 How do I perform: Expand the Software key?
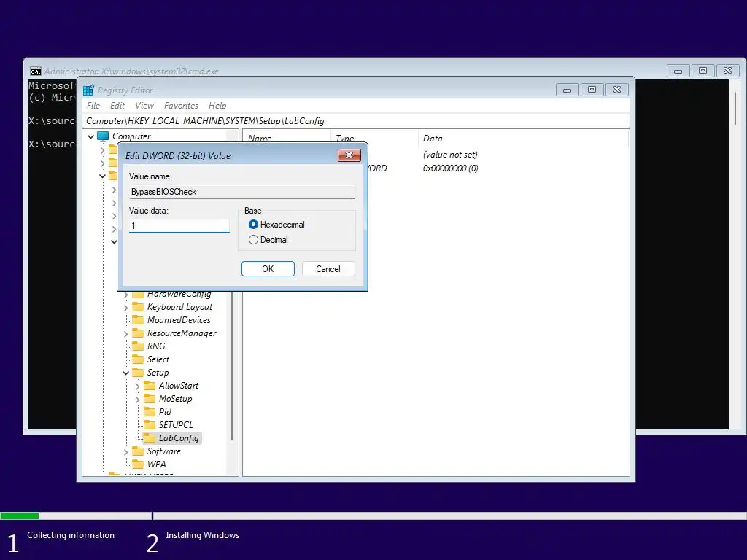125,452
